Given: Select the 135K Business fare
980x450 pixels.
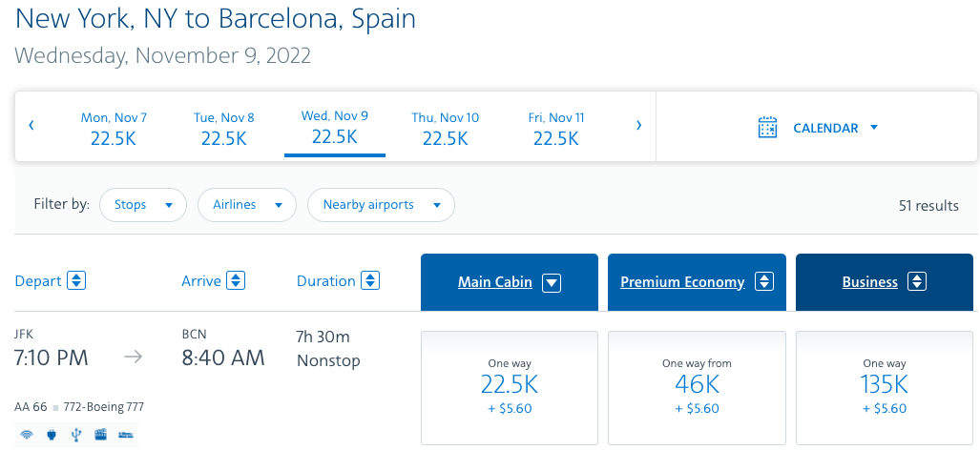Looking at the screenshot, I should pyautogui.click(x=884, y=386).
